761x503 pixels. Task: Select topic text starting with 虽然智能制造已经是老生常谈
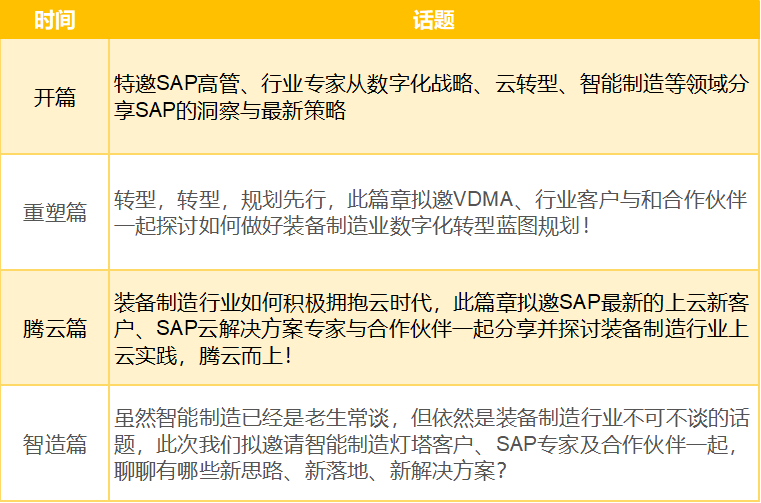click(x=431, y=444)
